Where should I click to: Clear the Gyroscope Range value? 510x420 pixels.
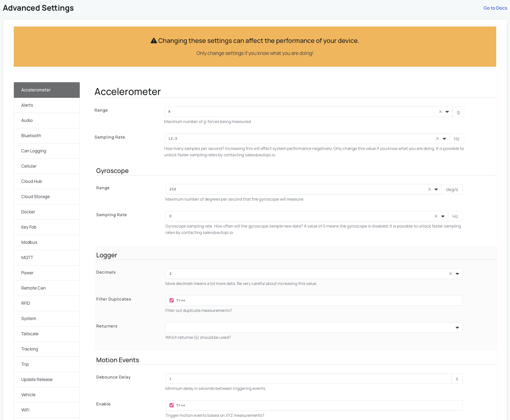click(430, 189)
